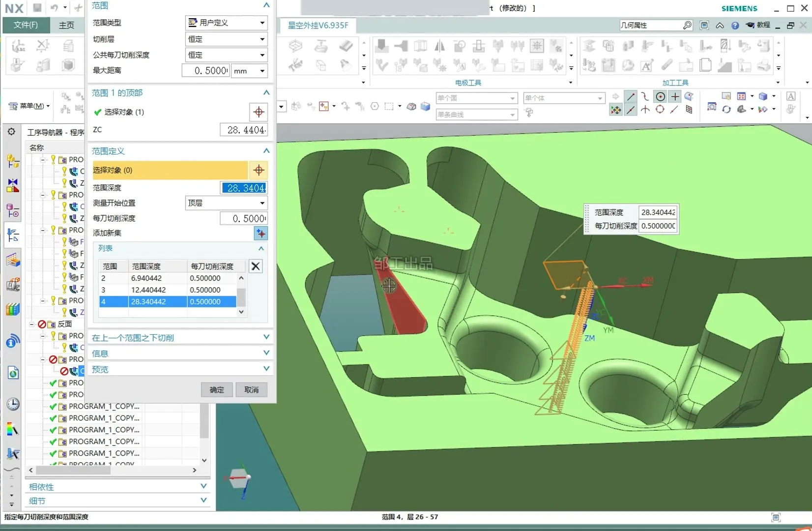The height and width of the screenshot is (531, 812).
Task: Click the 确定 OK button
Action: tap(217, 390)
